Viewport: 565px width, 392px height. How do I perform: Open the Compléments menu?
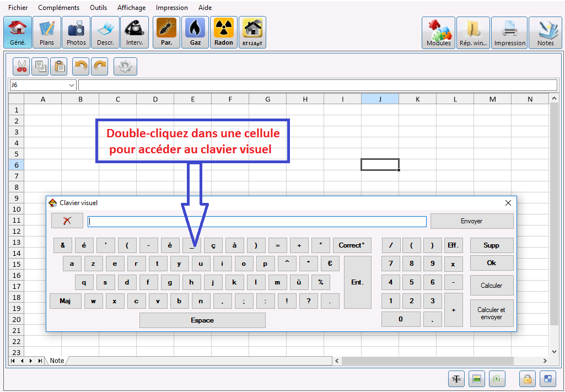[59, 8]
